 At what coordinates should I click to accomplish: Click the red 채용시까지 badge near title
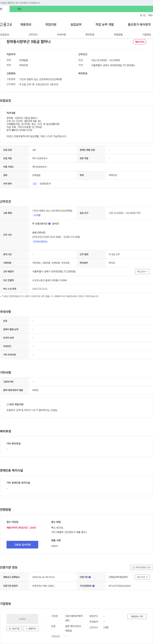tap(140, 42)
